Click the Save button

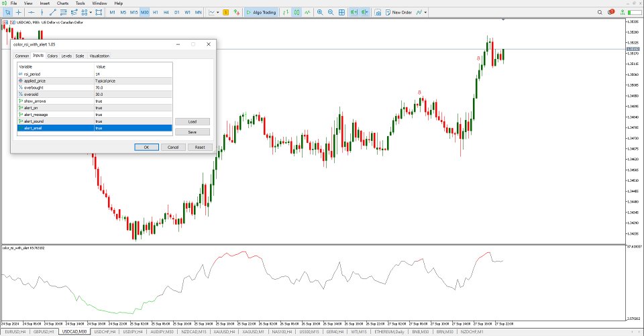pos(193,132)
